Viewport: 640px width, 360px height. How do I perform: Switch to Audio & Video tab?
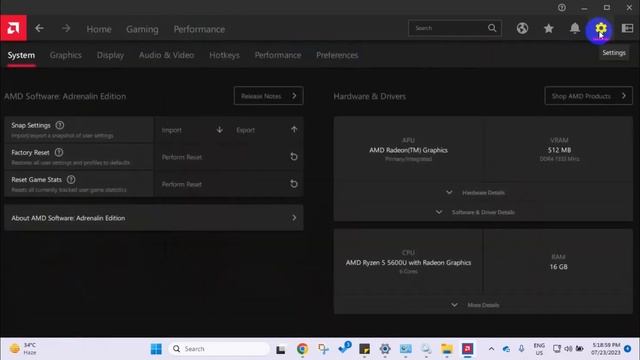click(x=167, y=55)
